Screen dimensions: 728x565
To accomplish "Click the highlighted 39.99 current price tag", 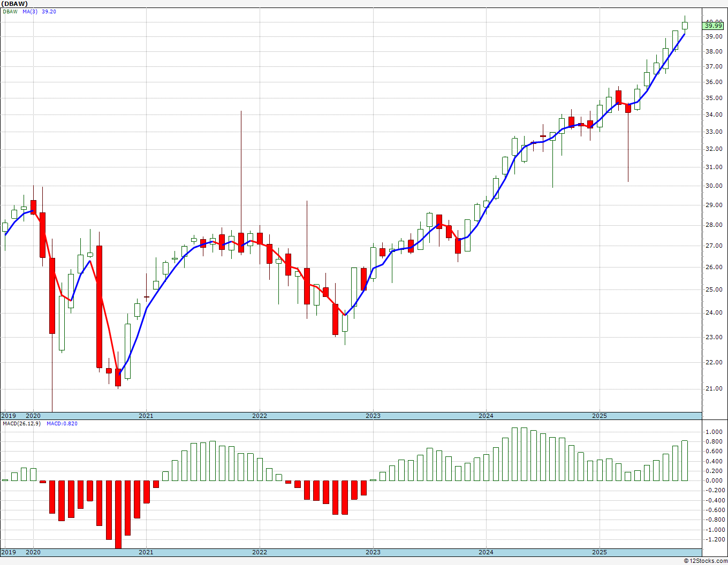I will point(714,26).
